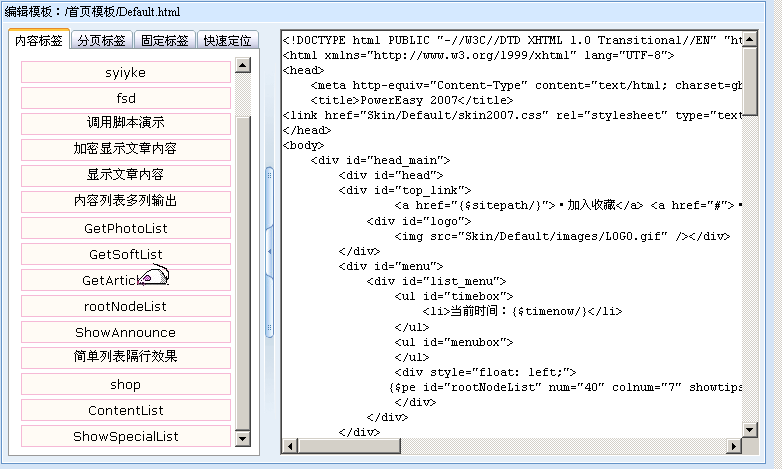Insert the GetPhotoList label
The height and width of the screenshot is (469, 782).
pos(125,228)
